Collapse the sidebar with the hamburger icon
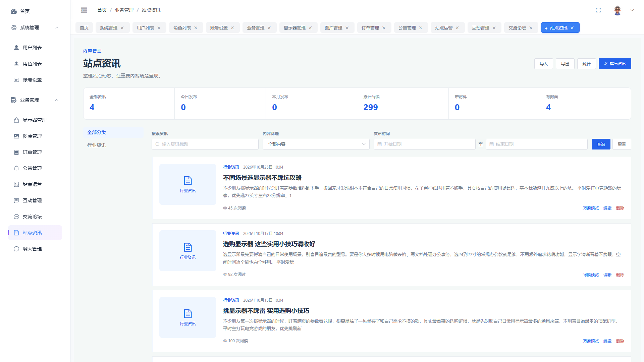The width and height of the screenshot is (644, 362). coord(84,10)
